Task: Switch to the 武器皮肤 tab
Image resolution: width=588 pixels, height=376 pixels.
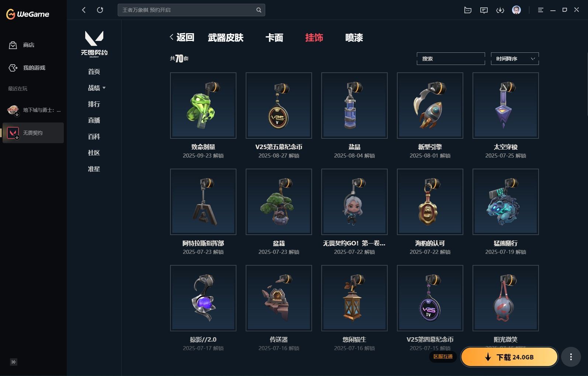Action: point(225,38)
